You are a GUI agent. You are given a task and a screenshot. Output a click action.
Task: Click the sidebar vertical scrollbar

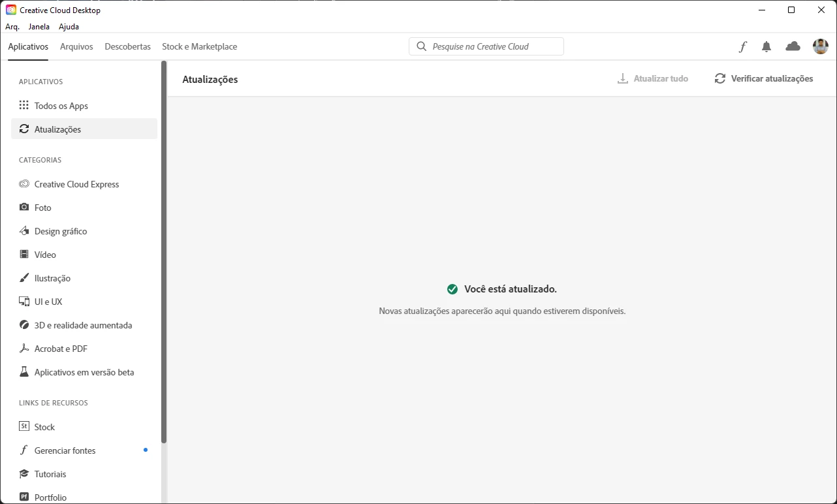(164, 252)
